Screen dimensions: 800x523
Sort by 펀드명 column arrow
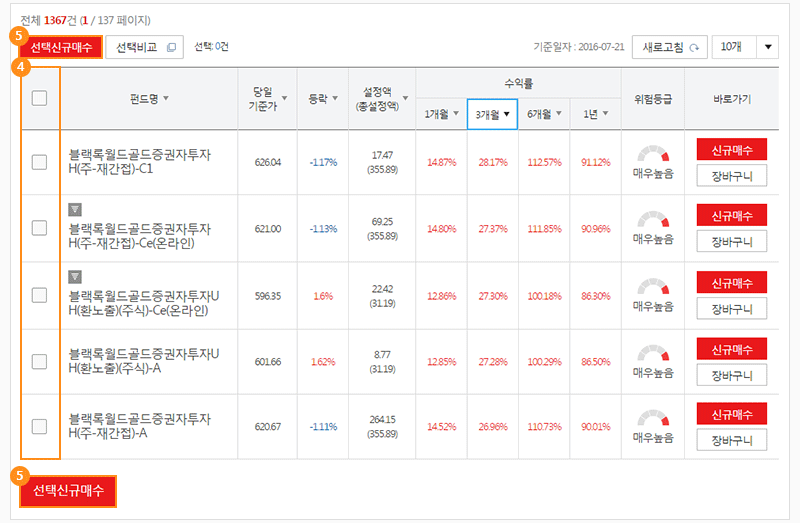(166, 98)
